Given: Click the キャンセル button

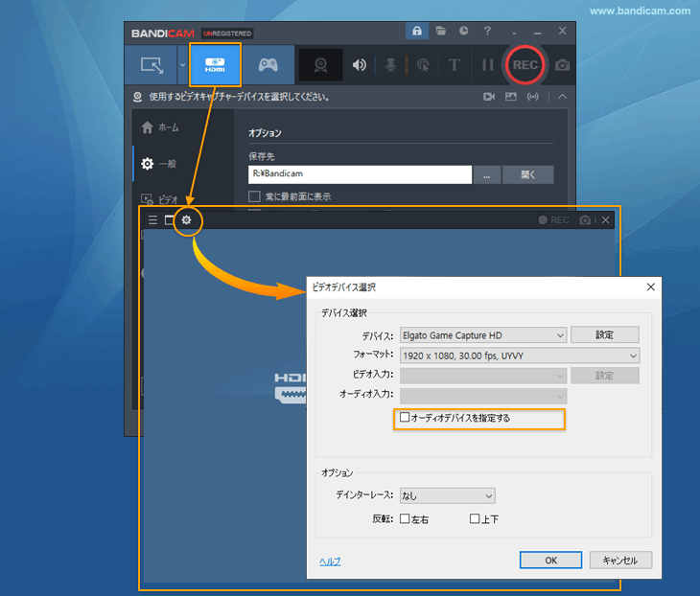Looking at the screenshot, I should (620, 561).
